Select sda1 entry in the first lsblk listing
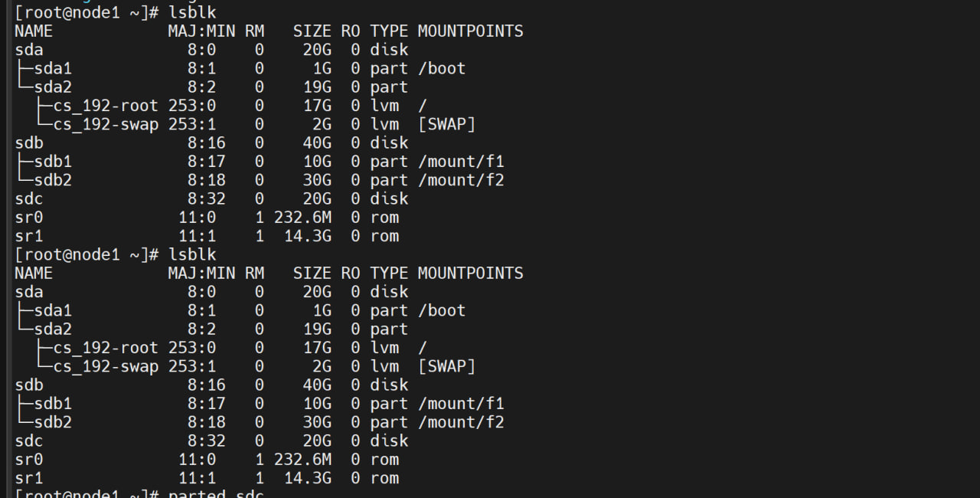The width and height of the screenshot is (980, 498). pyautogui.click(x=53, y=68)
